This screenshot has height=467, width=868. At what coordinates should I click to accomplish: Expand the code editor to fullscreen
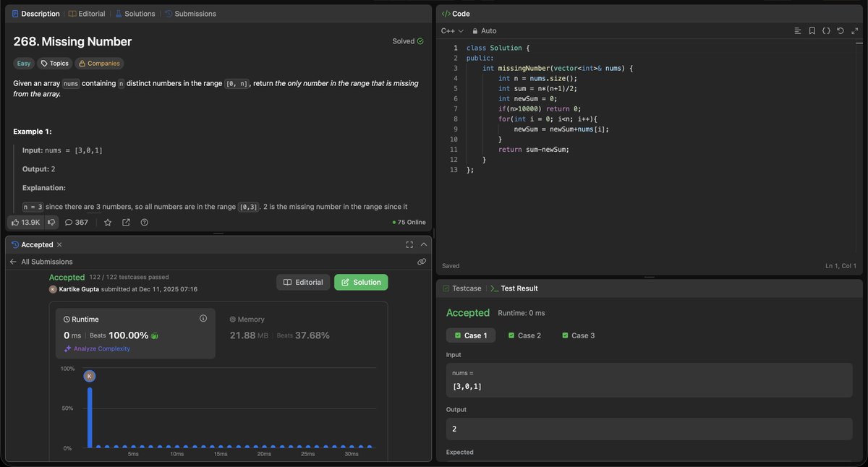coord(855,30)
